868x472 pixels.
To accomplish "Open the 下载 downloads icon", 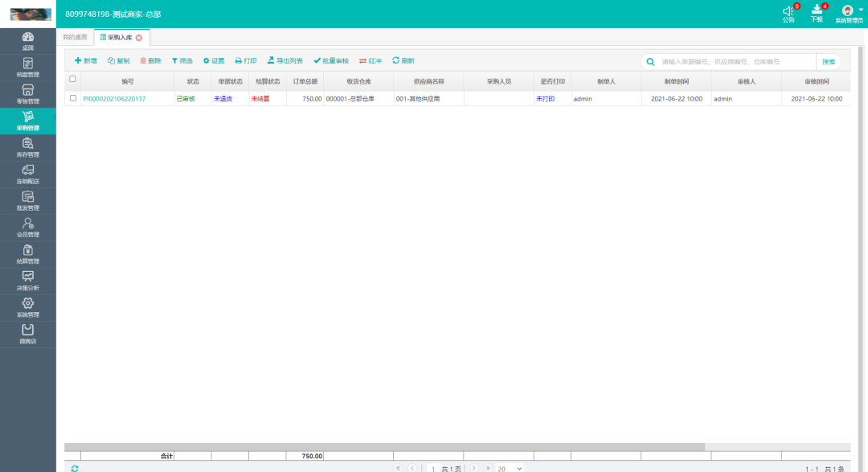I will tap(817, 10).
